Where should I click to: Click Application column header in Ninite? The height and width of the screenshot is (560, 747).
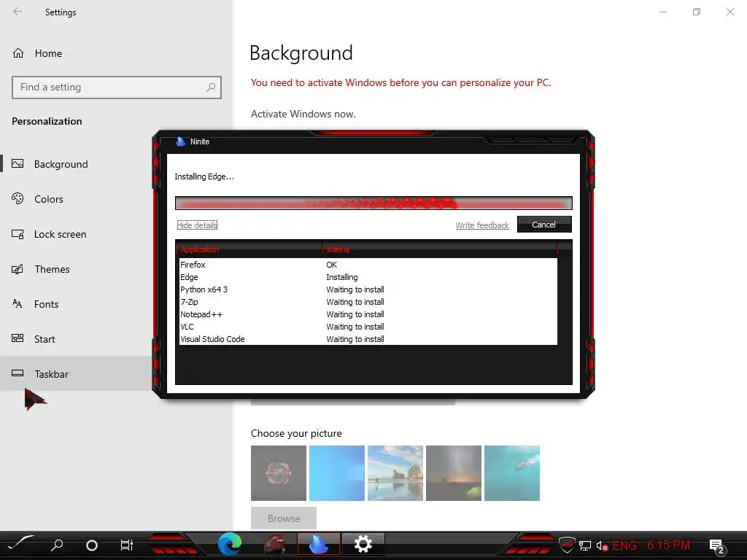click(249, 249)
